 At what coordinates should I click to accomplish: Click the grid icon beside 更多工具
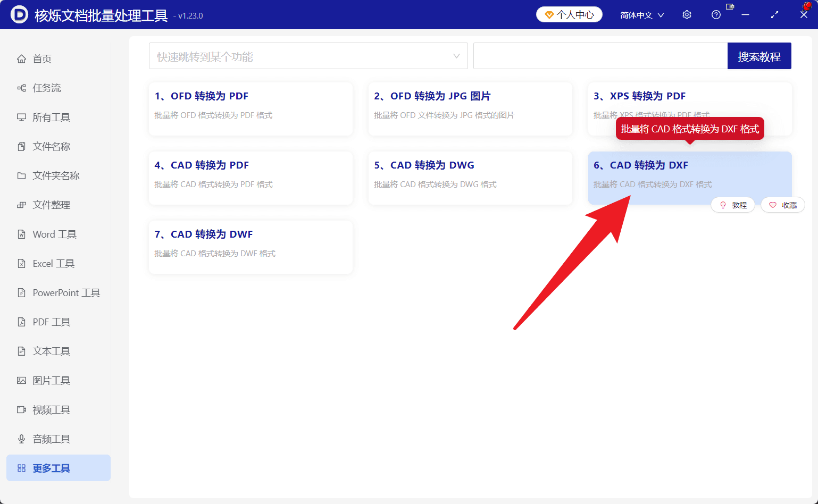coord(21,468)
